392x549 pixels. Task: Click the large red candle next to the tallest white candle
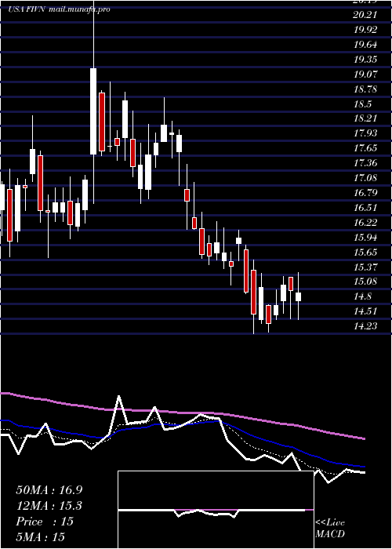[x=102, y=122]
